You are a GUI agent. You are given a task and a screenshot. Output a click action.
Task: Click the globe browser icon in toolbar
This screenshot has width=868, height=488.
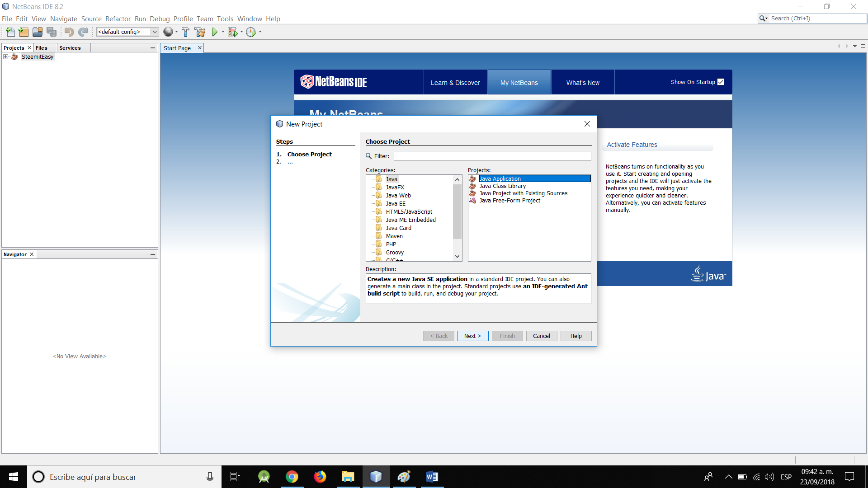[168, 32]
